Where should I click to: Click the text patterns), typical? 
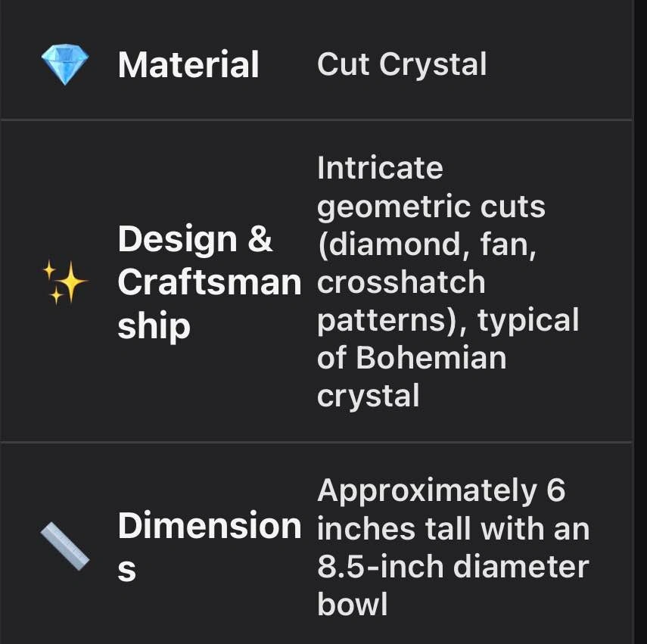point(447,319)
